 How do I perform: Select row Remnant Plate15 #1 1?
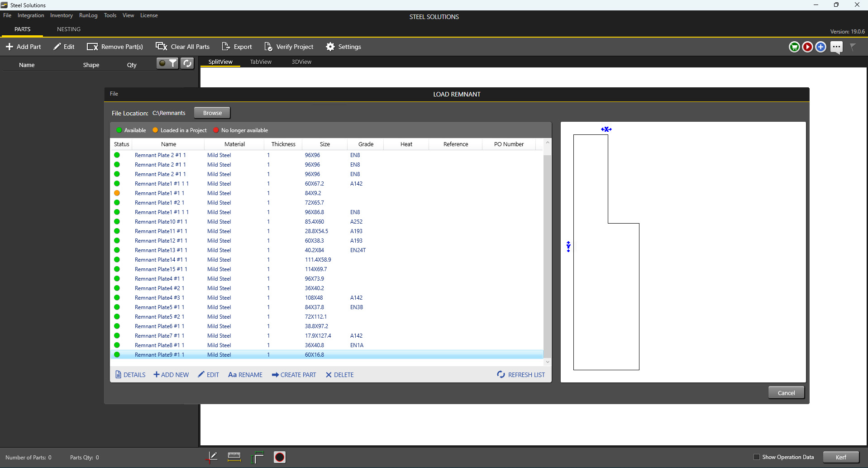pyautogui.click(x=327, y=269)
